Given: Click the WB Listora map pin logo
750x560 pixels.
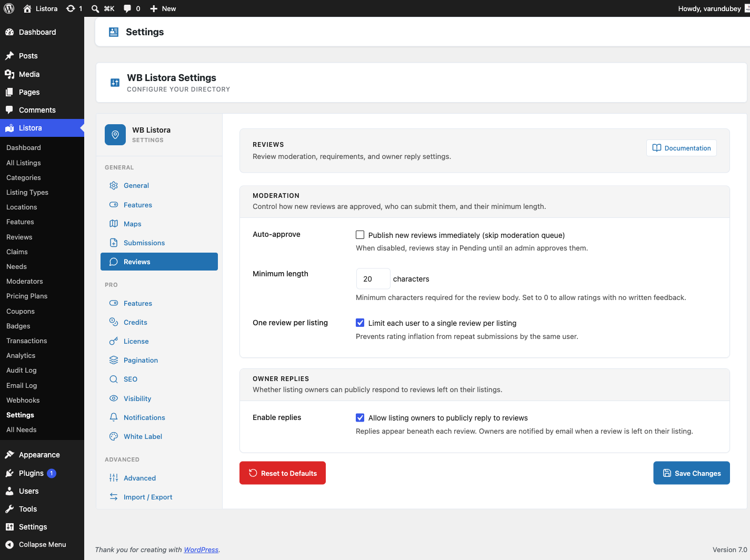Looking at the screenshot, I should tap(115, 135).
